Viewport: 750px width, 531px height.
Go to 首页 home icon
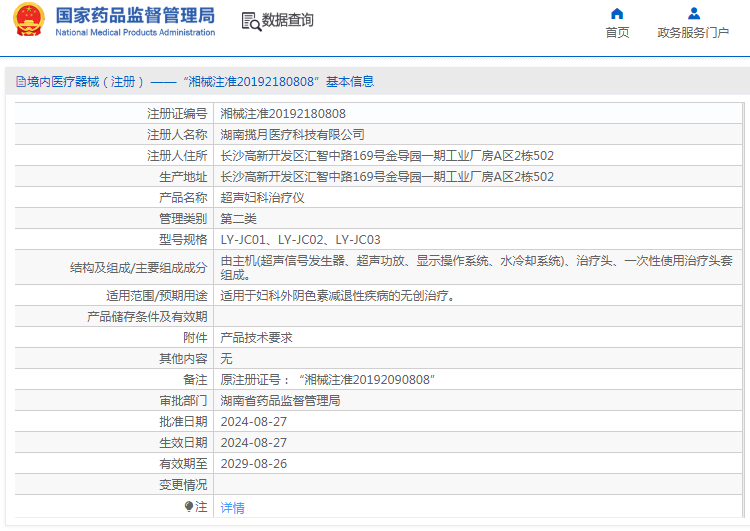pyautogui.click(x=617, y=13)
